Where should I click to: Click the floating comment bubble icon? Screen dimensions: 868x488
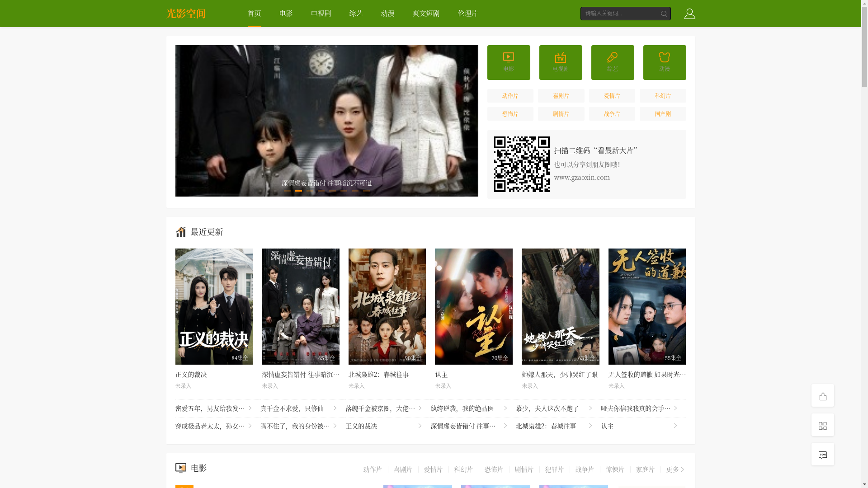822,455
